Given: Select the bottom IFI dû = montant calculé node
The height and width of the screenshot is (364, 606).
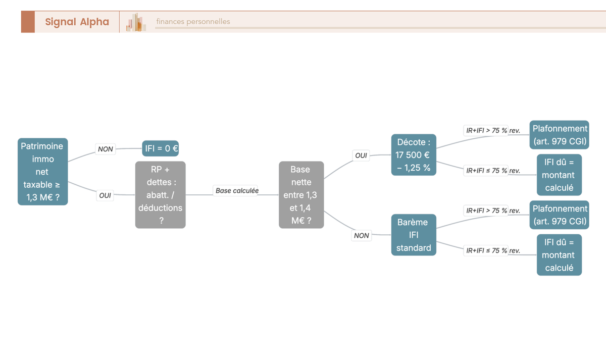Looking at the screenshot, I should click(x=560, y=255).
